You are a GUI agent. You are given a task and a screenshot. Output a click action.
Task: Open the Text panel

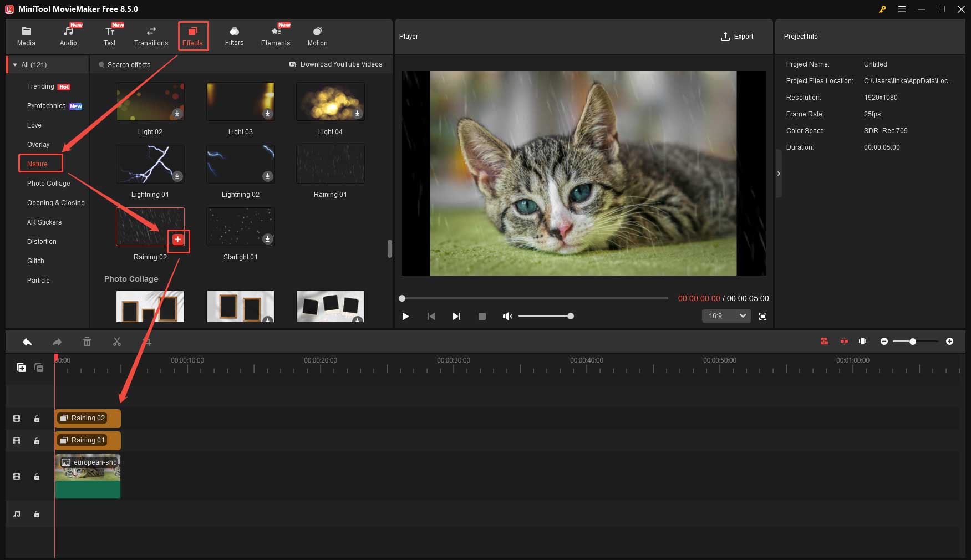tap(109, 35)
